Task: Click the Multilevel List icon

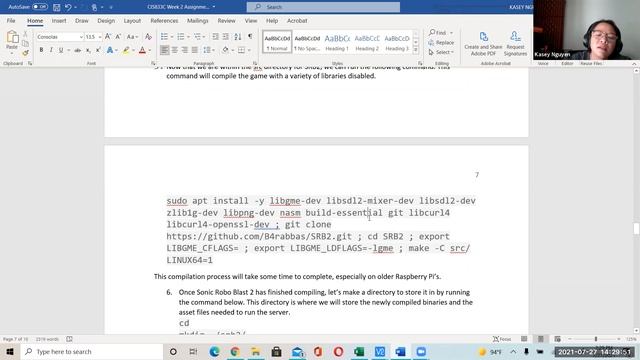Action: [x=198, y=37]
